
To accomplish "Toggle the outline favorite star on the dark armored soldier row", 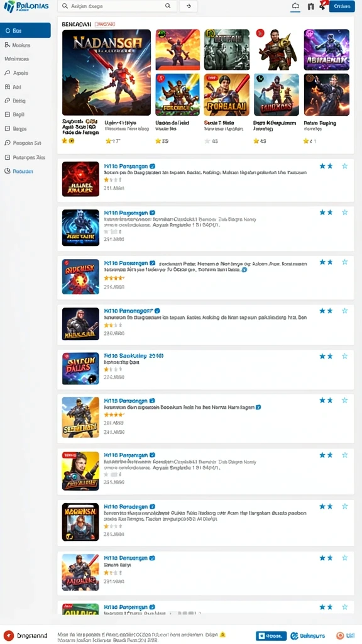I will pyautogui.click(x=345, y=311).
